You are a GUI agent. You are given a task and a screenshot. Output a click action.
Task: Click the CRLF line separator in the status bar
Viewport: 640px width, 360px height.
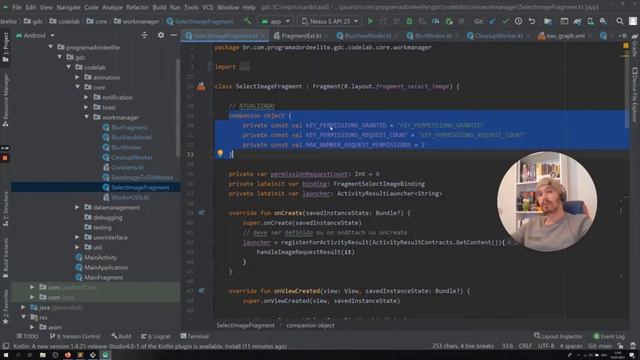(x=525, y=346)
